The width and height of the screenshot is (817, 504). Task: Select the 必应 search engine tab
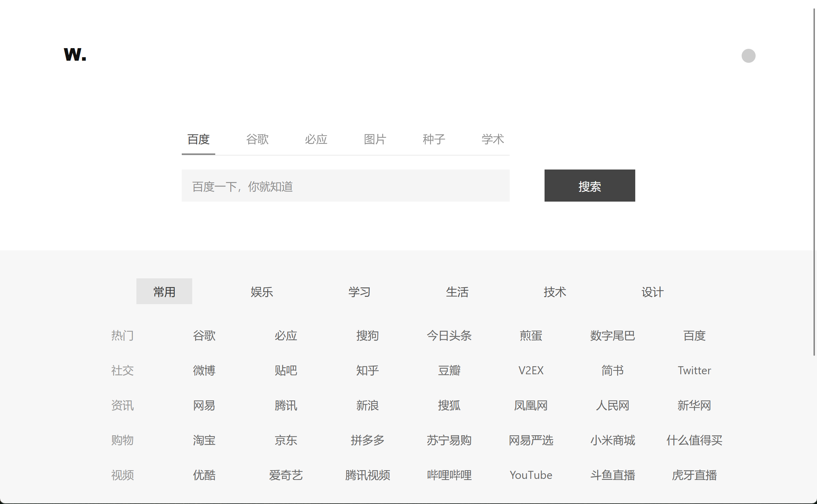[316, 140]
